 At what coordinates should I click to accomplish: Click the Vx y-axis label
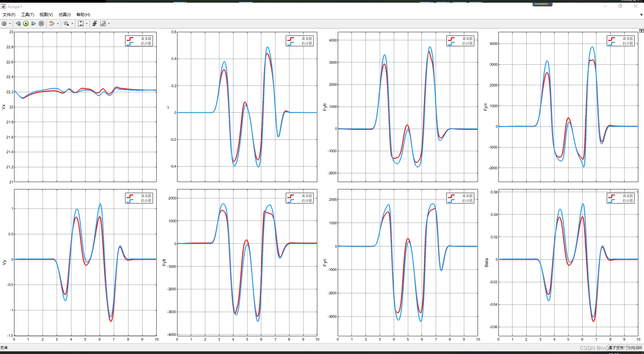click(x=4, y=107)
